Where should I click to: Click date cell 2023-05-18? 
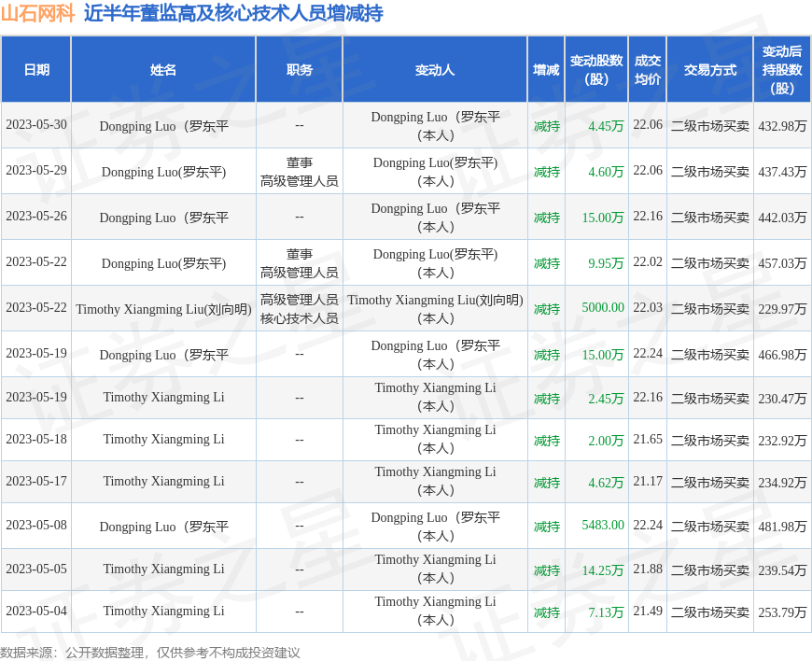36,440
